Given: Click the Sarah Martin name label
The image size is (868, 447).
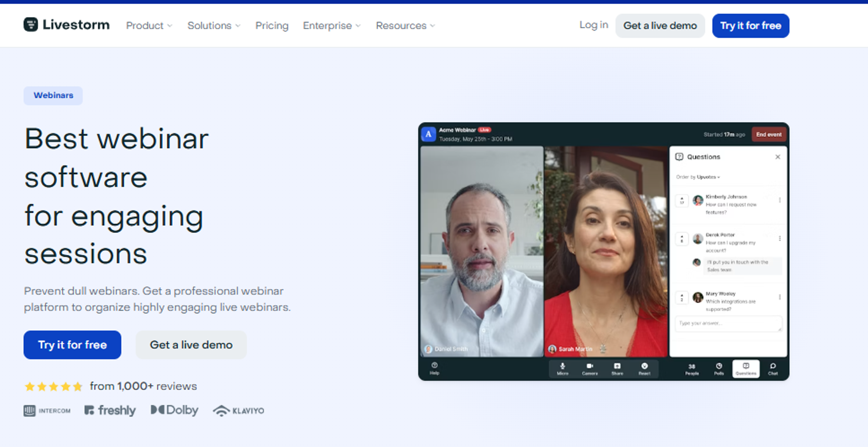Looking at the screenshot, I should (x=575, y=349).
